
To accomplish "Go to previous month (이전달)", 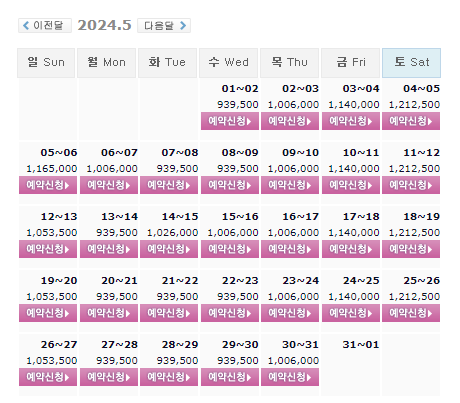I will (45, 25).
